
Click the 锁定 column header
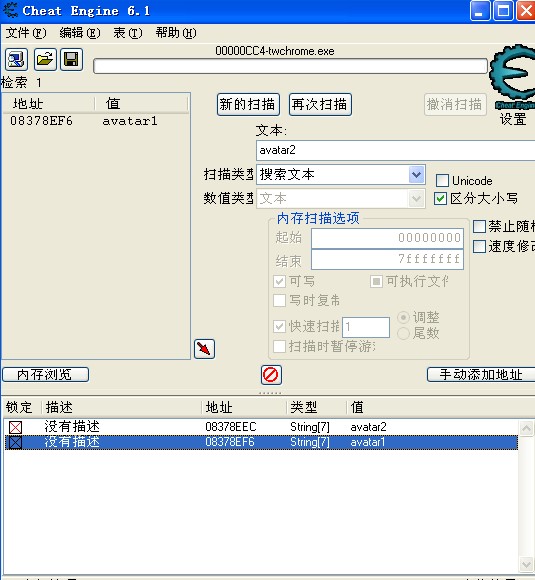click(x=19, y=407)
